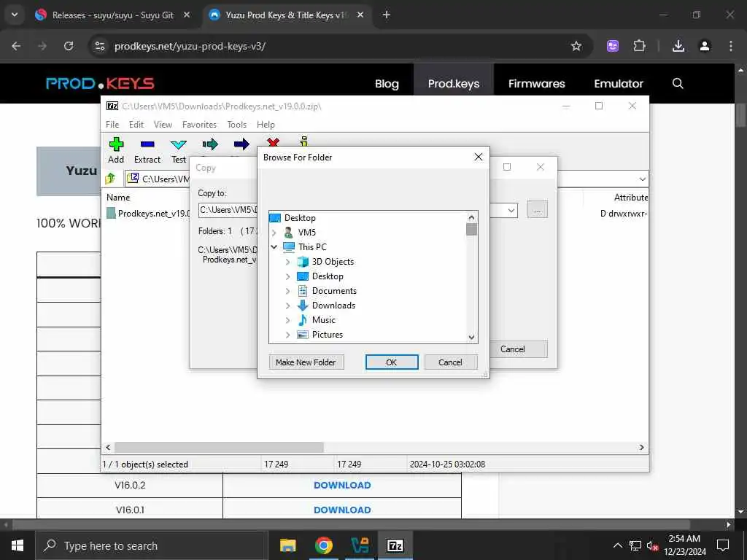Viewport: 747px width, 560px height.
Task: Click 7-Zip horizontal scrollbar right arrow
Action: point(642,448)
